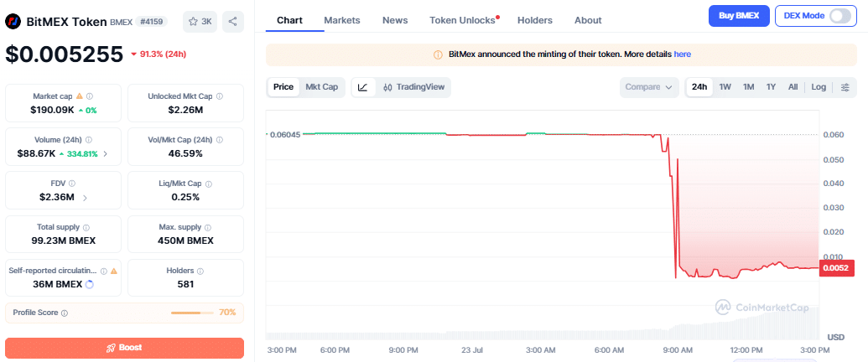
Task: Expand FDV chevron arrow
Action: point(85,198)
